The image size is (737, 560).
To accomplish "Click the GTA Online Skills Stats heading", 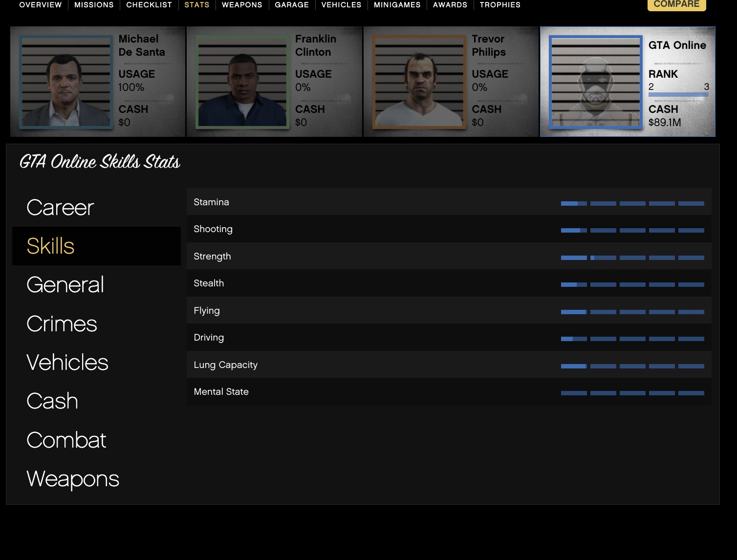I will [x=100, y=162].
